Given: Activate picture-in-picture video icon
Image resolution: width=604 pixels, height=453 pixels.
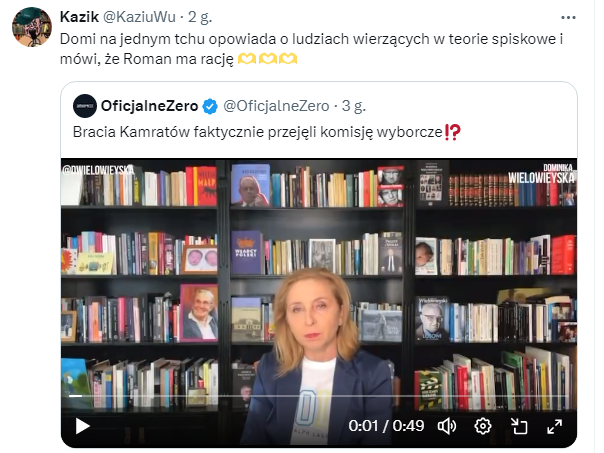Looking at the screenshot, I should [519, 426].
